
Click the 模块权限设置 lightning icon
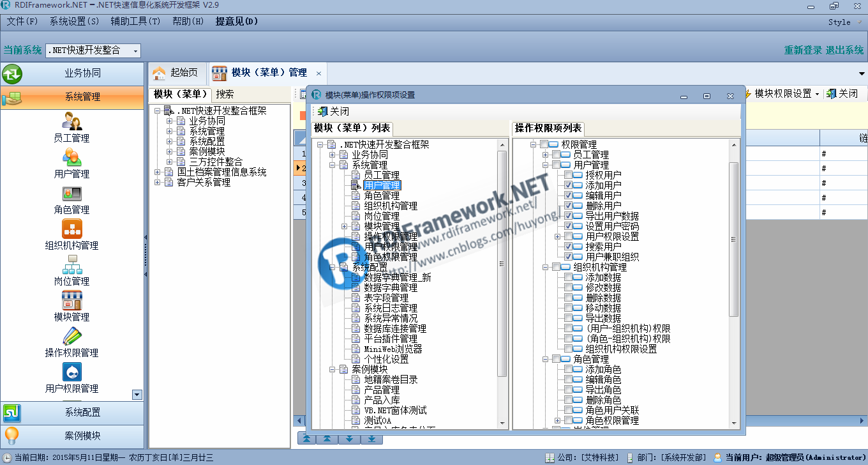748,93
